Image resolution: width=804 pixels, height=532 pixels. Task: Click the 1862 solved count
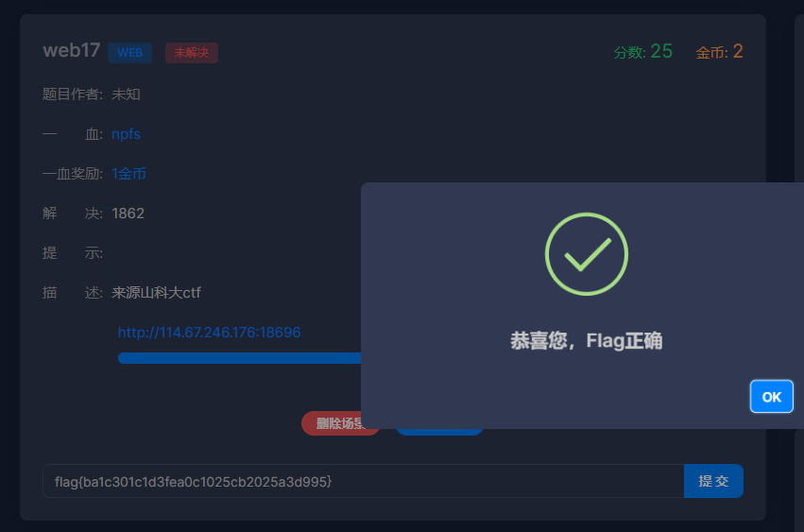128,214
